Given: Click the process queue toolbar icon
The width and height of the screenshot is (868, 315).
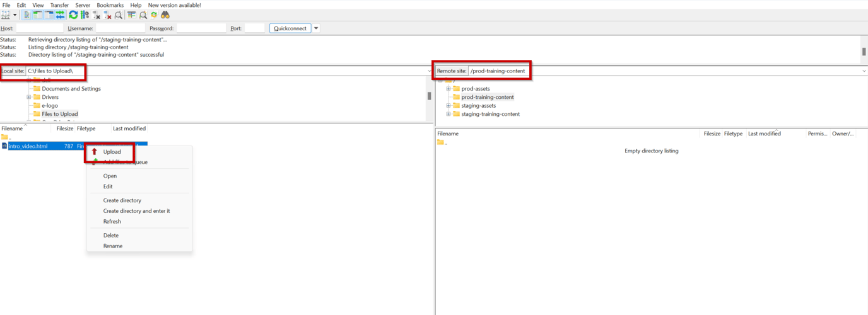Looking at the screenshot, I should coord(85,15).
